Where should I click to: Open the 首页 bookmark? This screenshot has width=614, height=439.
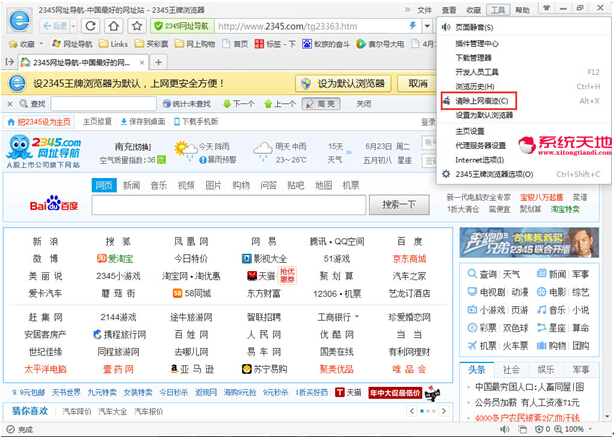point(235,44)
